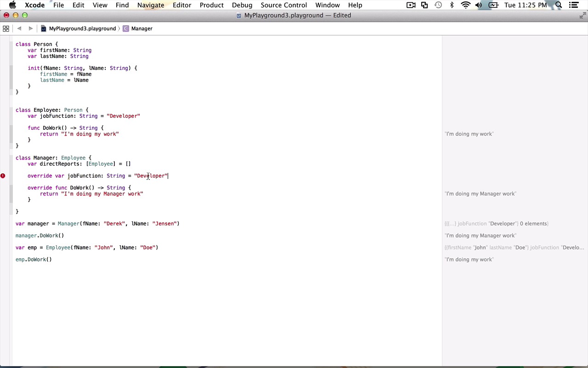The image size is (588, 368).
Task: Click the "class Manager: Employee {" line
Action: coord(53,158)
